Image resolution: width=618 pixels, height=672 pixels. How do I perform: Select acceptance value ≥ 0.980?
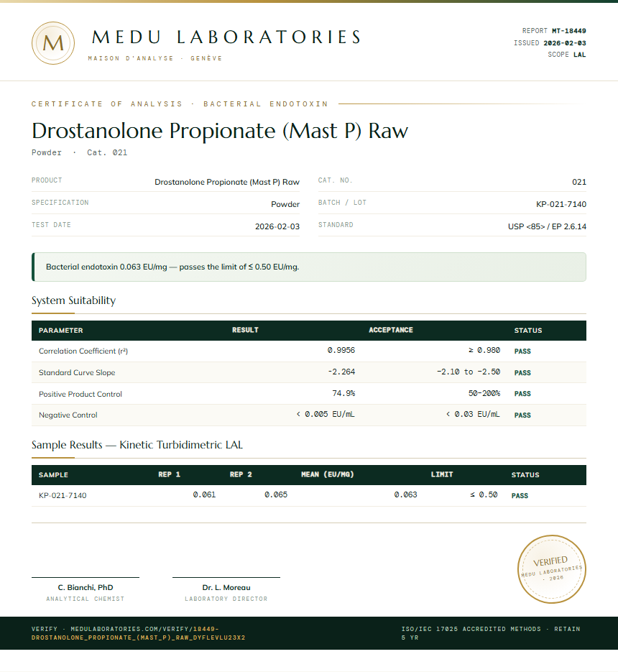pos(484,350)
